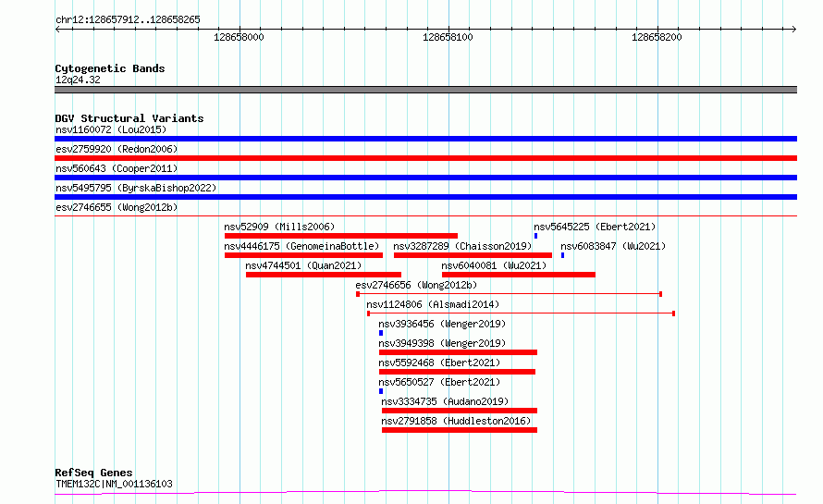Click the 128658200 ruler position label
Image resolution: width=823 pixels, height=504 pixels.
657,37
